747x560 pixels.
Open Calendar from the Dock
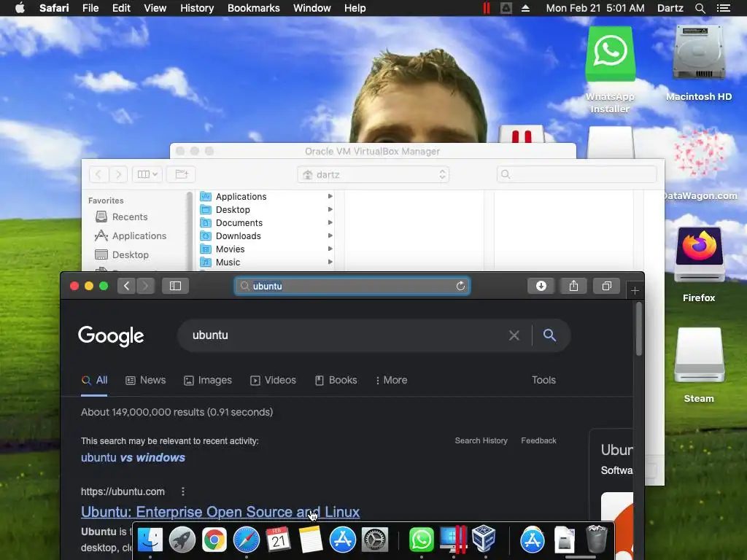[278, 540]
